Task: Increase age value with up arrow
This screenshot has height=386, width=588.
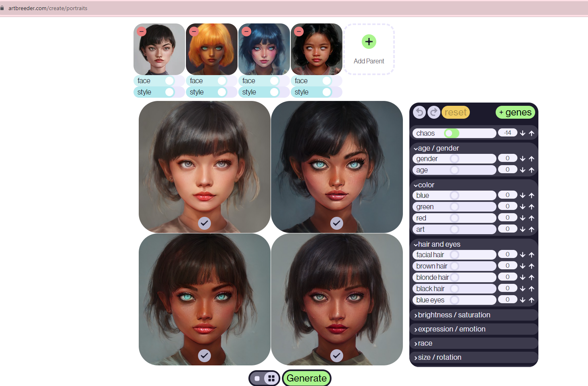Action: coord(532,170)
